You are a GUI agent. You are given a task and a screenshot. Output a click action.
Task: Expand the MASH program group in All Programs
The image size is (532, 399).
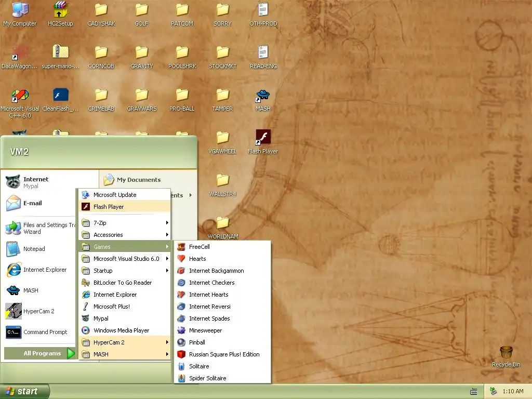125,354
